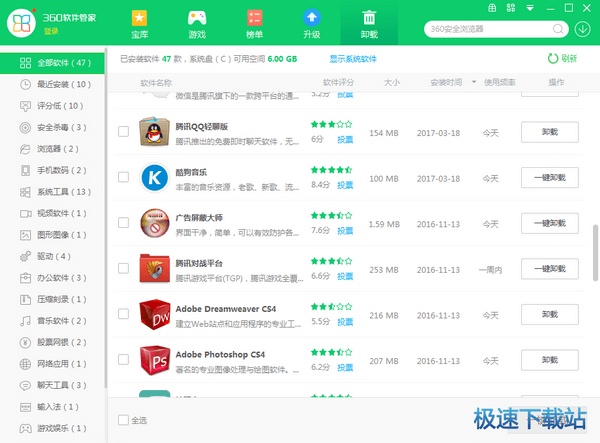Open the 卸载 trash can tab
The height and width of the screenshot is (443, 600).
[x=369, y=23]
